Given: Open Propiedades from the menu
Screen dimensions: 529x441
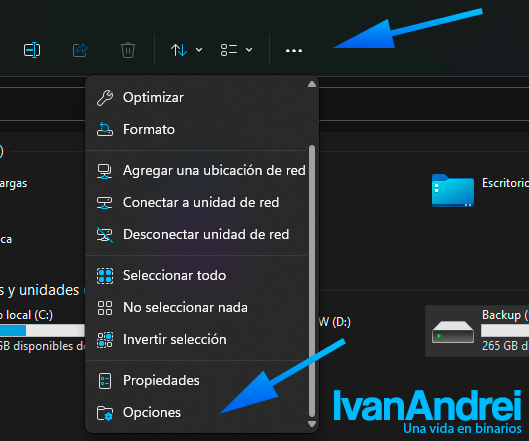Looking at the screenshot, I should [x=196, y=381].
